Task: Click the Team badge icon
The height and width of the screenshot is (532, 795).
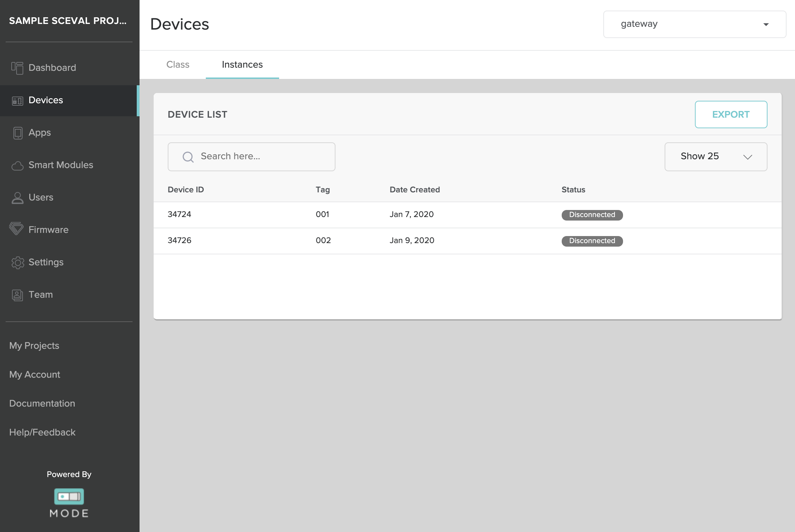Action: [17, 295]
